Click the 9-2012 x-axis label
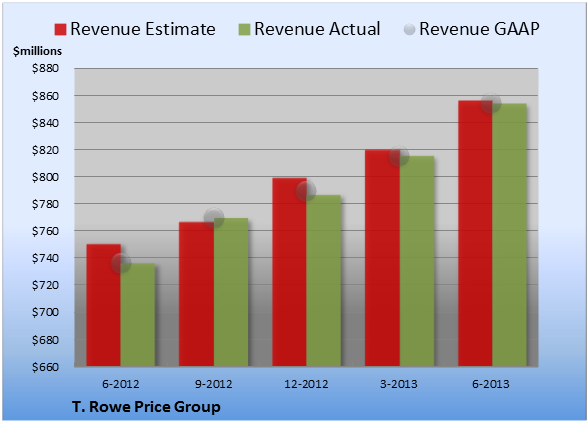This screenshot has height=422, width=588. (213, 384)
